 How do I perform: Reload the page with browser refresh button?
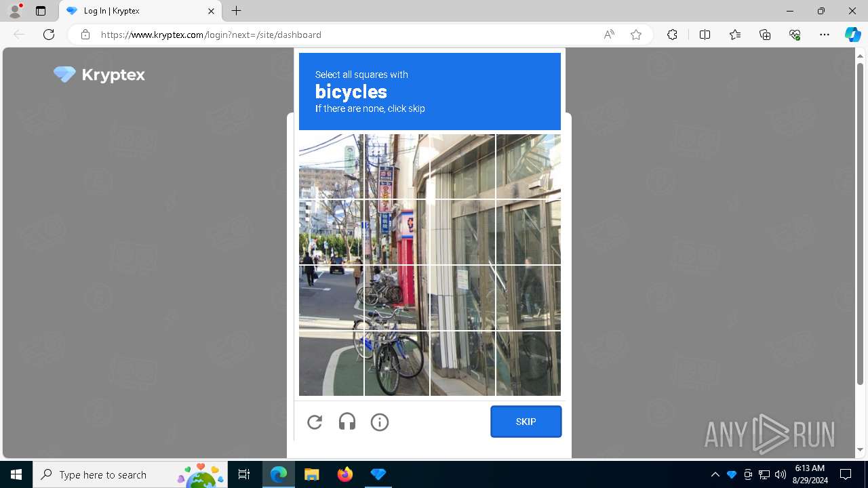(49, 35)
